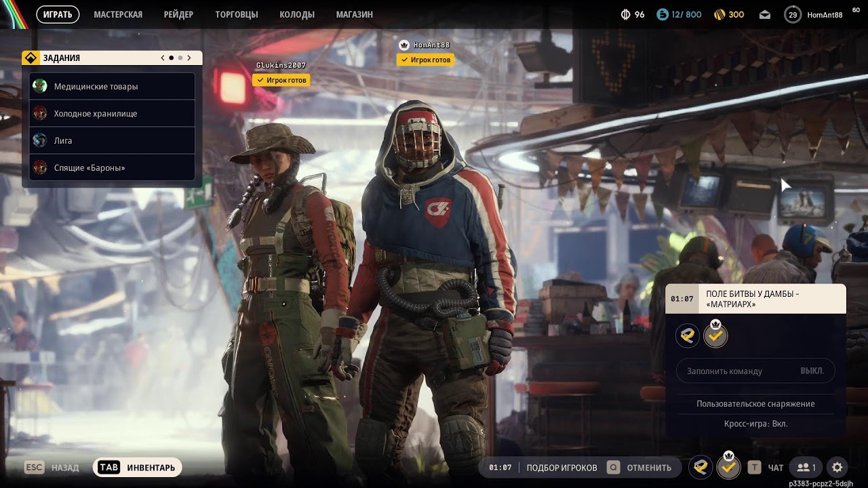868x488 pixels.
Task: Click the 01:07 timer in bottom bar
Action: (500, 467)
